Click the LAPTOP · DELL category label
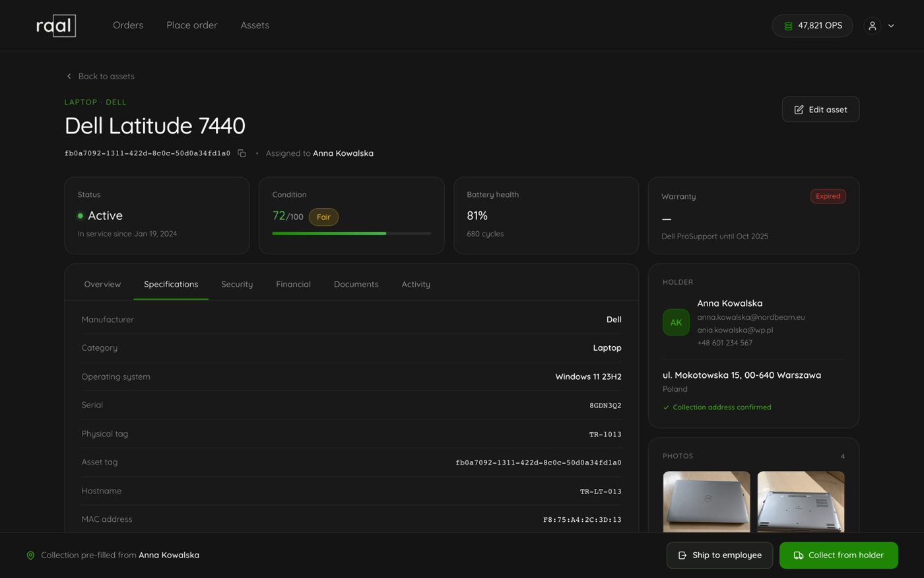 click(x=96, y=102)
